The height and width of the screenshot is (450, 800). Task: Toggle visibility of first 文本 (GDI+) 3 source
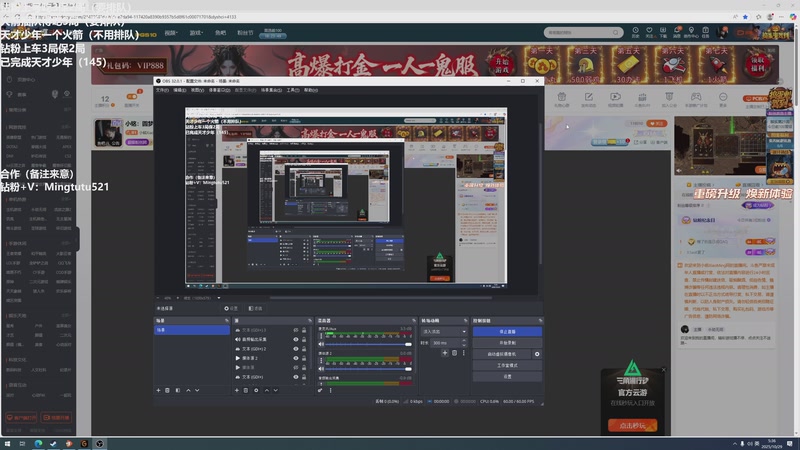(296, 330)
